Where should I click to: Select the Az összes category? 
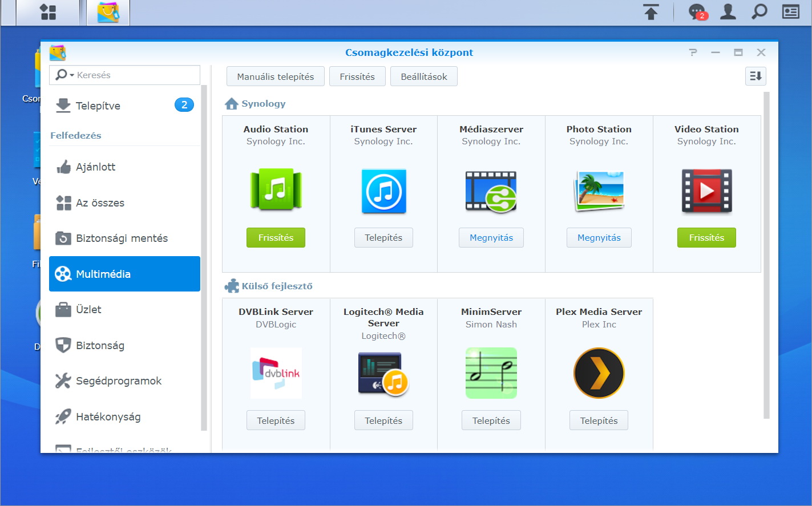[124, 203]
